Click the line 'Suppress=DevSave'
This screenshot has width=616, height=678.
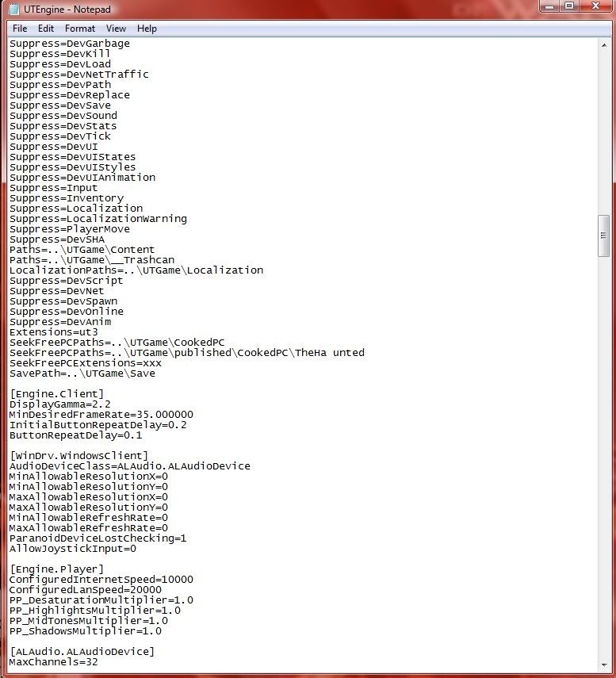click(x=60, y=105)
